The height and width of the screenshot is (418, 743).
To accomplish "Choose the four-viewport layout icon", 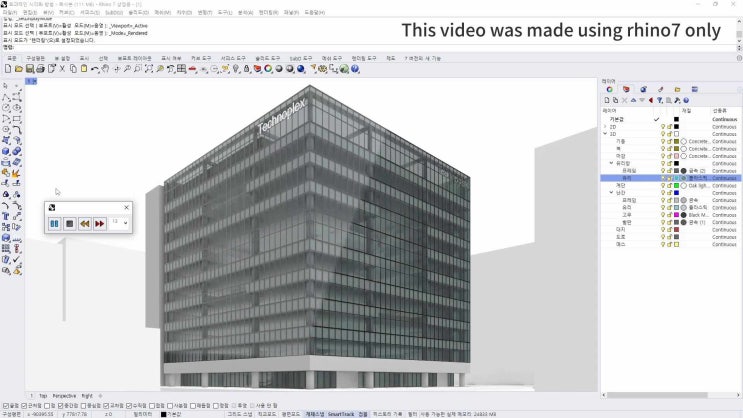I will [181, 69].
